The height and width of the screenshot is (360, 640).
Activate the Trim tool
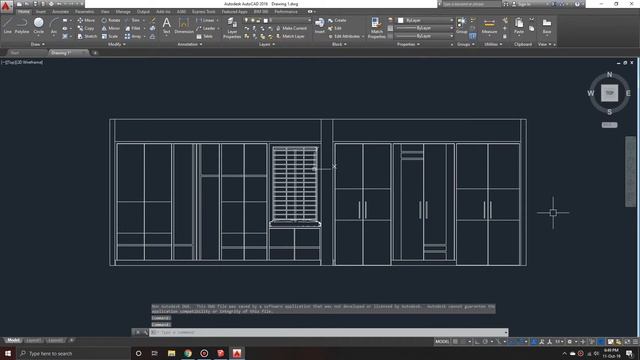coord(133,20)
